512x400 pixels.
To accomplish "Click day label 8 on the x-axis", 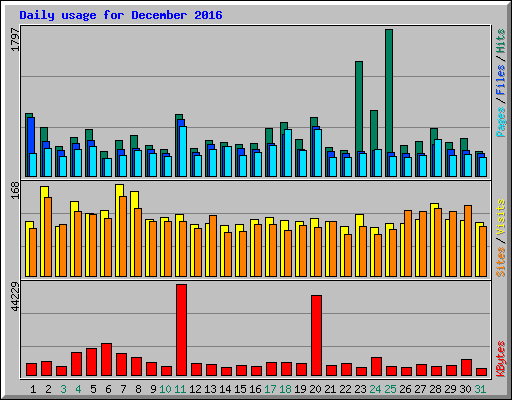I will (x=138, y=389).
